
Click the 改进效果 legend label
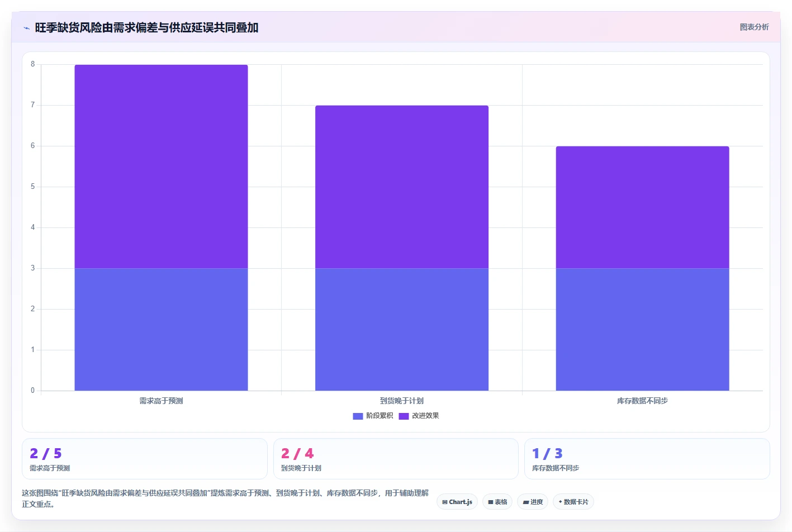tap(425, 416)
